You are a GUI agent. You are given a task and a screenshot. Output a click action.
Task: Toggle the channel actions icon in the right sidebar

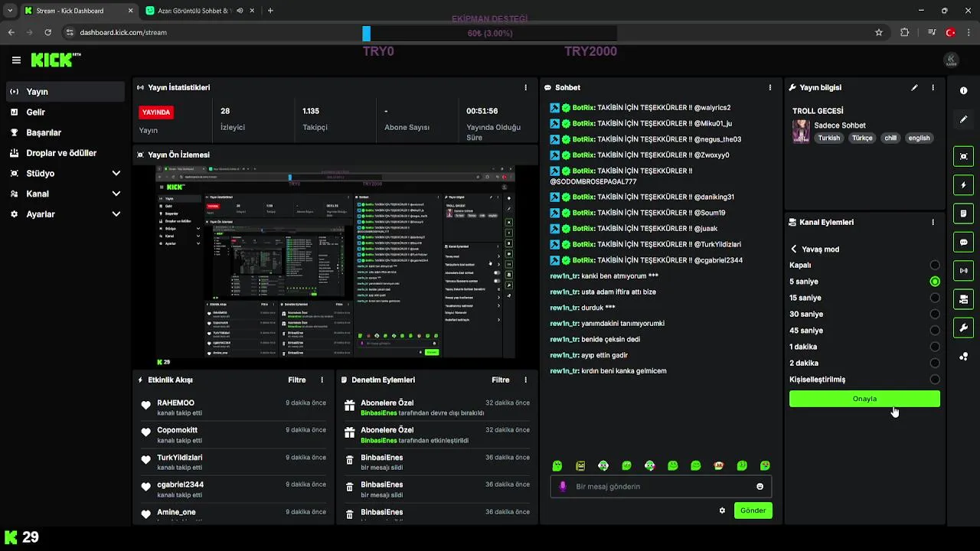click(963, 298)
